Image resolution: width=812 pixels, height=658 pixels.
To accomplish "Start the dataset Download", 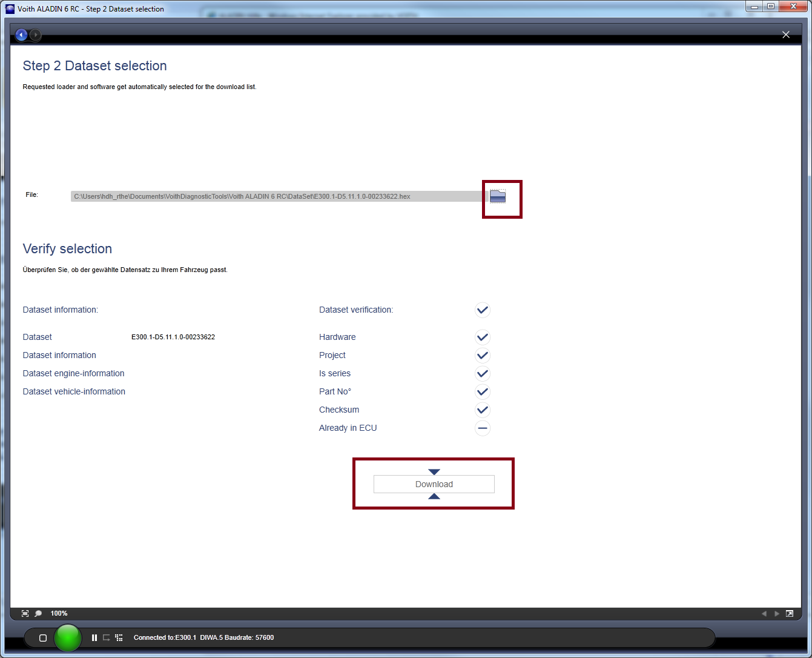I will click(x=434, y=484).
